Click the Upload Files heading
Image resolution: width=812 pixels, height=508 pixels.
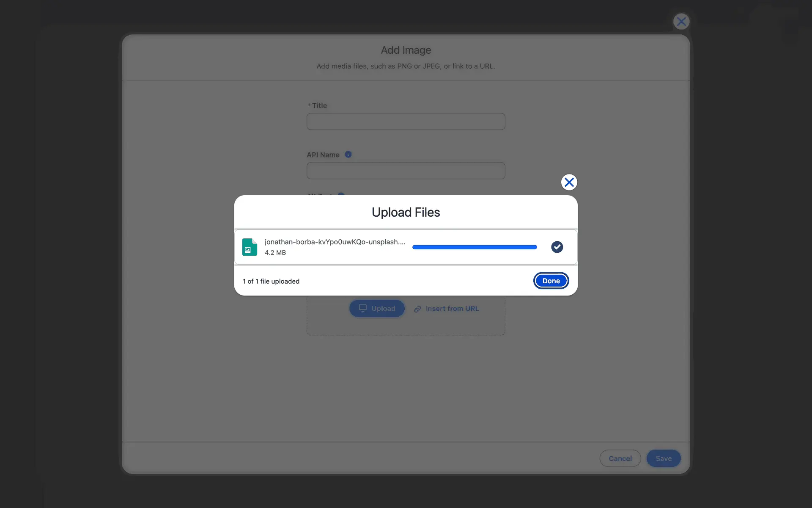point(406,212)
